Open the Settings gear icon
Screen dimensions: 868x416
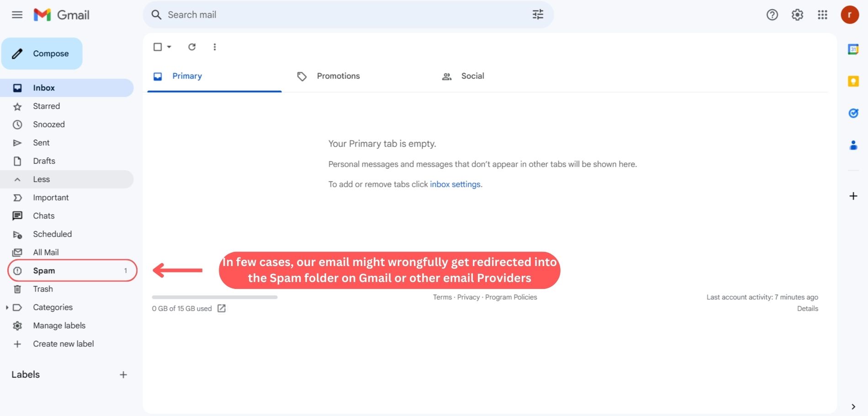[797, 15]
